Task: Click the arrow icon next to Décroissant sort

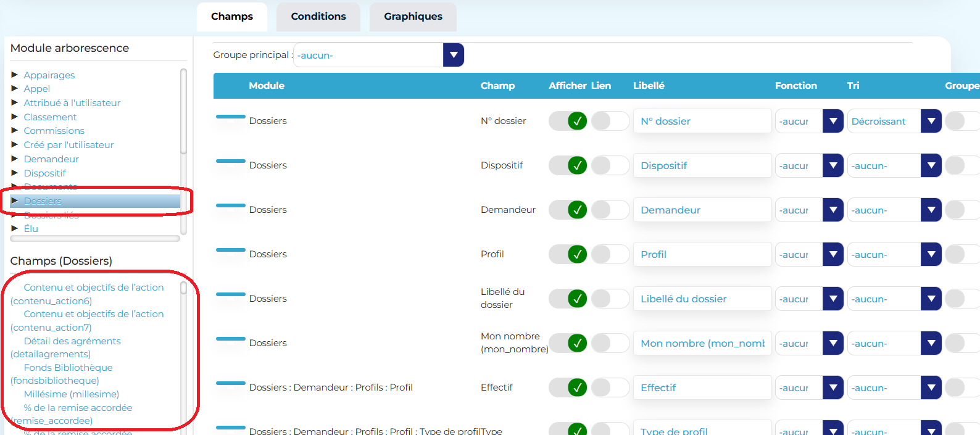Action: pos(931,121)
